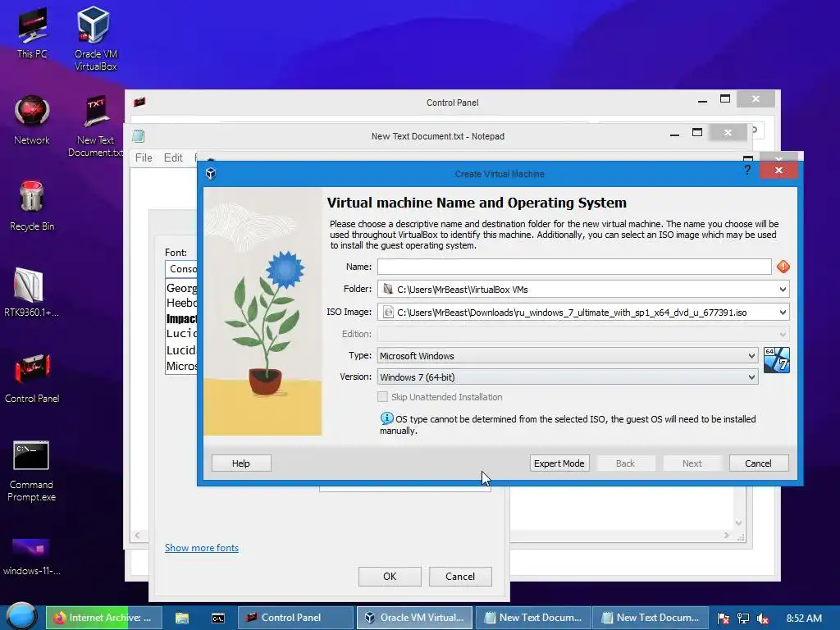The width and height of the screenshot is (840, 630).
Task: Toggle Skip Unattended Installation checkbox
Action: 382,396
